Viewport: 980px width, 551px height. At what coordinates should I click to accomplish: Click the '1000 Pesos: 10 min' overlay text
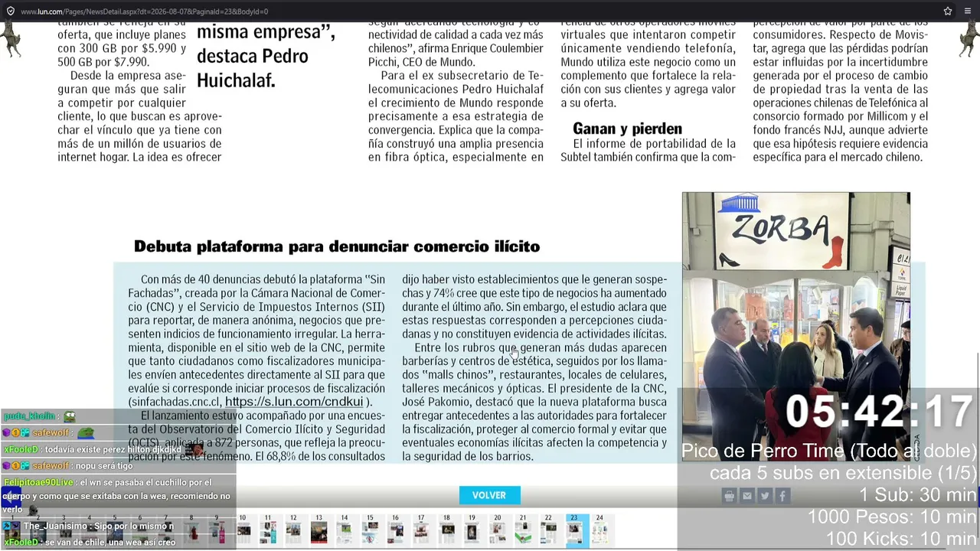(893, 517)
